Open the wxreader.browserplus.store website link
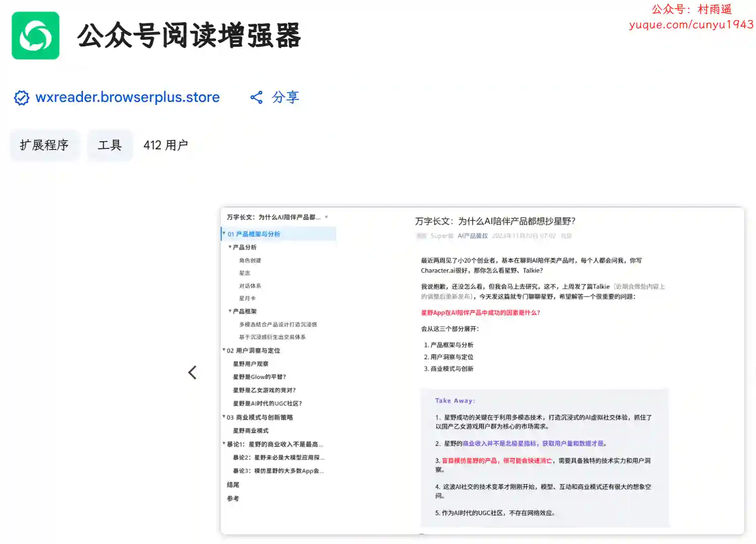The width and height of the screenshot is (756, 544). tap(127, 97)
